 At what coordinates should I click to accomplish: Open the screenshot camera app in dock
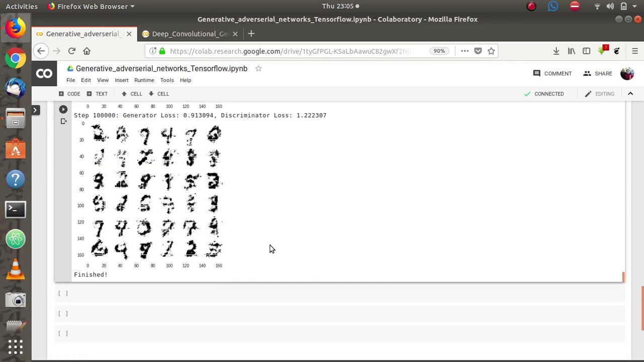tap(16, 300)
